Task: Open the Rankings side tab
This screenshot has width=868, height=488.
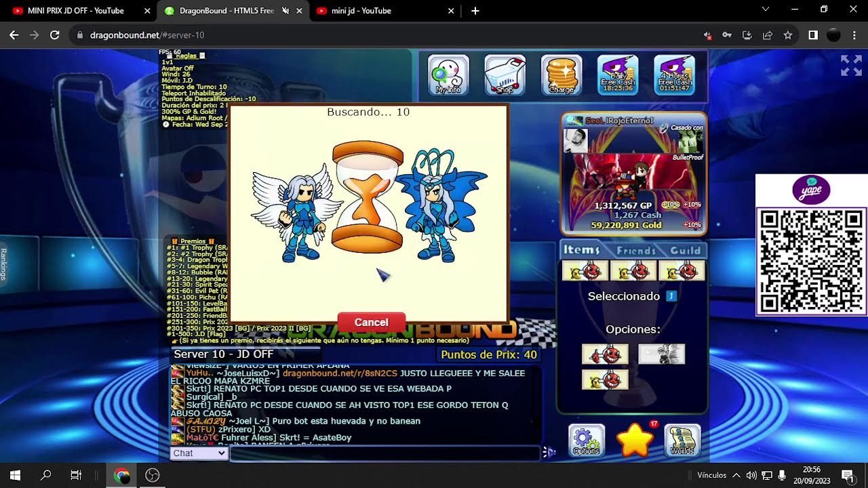Action: [4, 264]
